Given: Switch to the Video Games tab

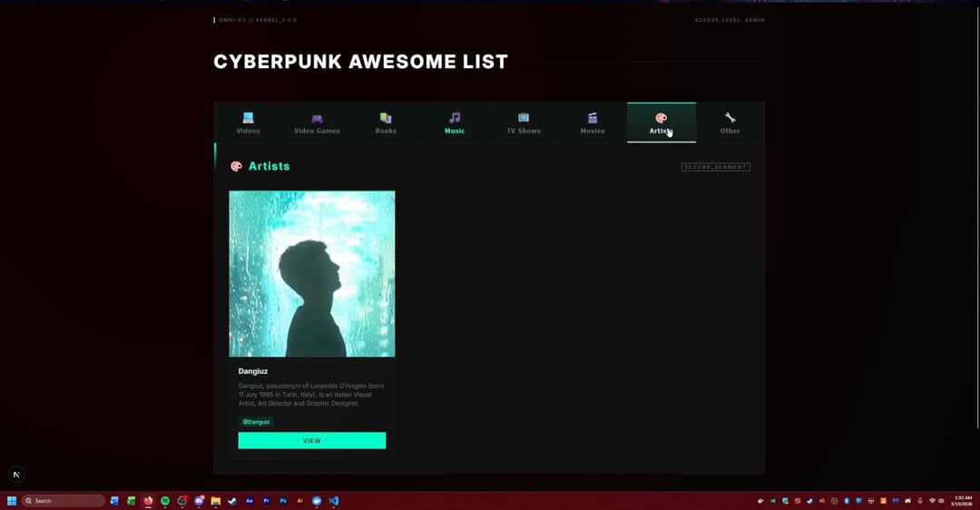Looking at the screenshot, I should click(x=317, y=123).
